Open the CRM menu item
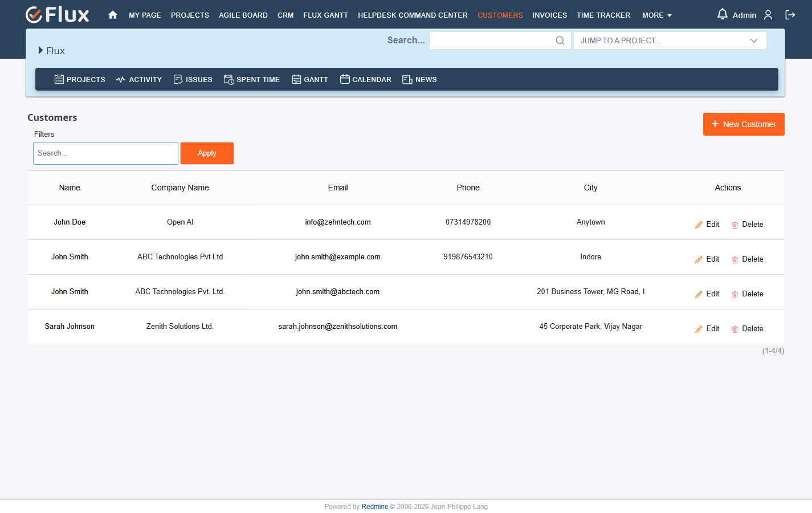Screen dimensions: 812x513 (x=285, y=15)
